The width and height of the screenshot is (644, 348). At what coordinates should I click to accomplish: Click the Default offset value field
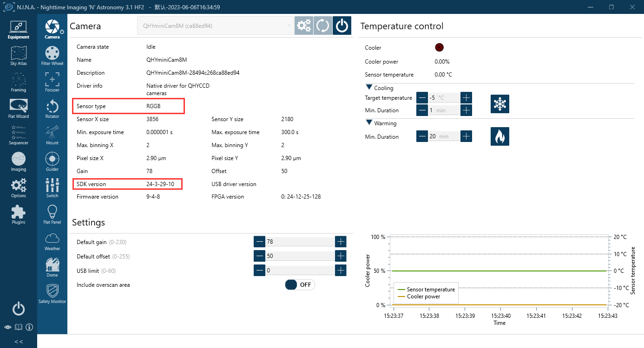pos(300,256)
